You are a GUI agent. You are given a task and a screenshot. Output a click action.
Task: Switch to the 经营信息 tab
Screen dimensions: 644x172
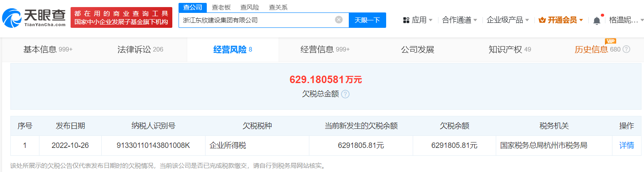tap(325, 50)
